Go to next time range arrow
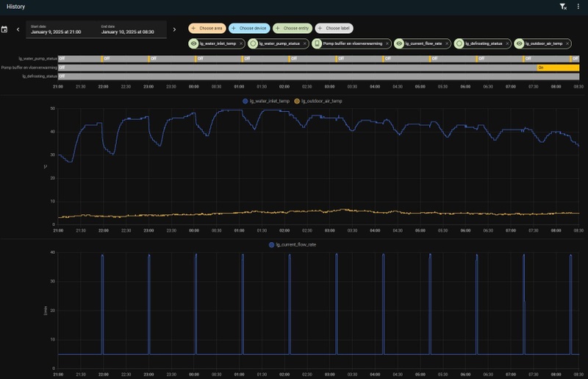 pos(174,29)
